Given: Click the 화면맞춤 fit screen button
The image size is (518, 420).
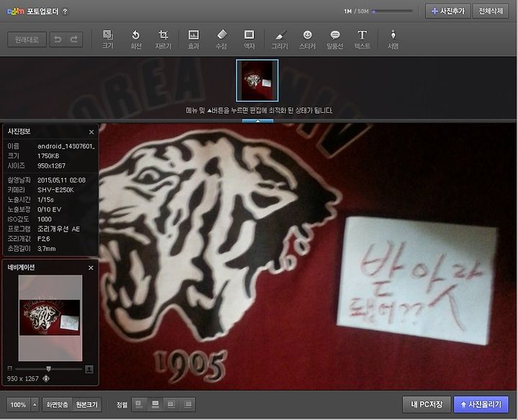Looking at the screenshot, I should (57, 404).
